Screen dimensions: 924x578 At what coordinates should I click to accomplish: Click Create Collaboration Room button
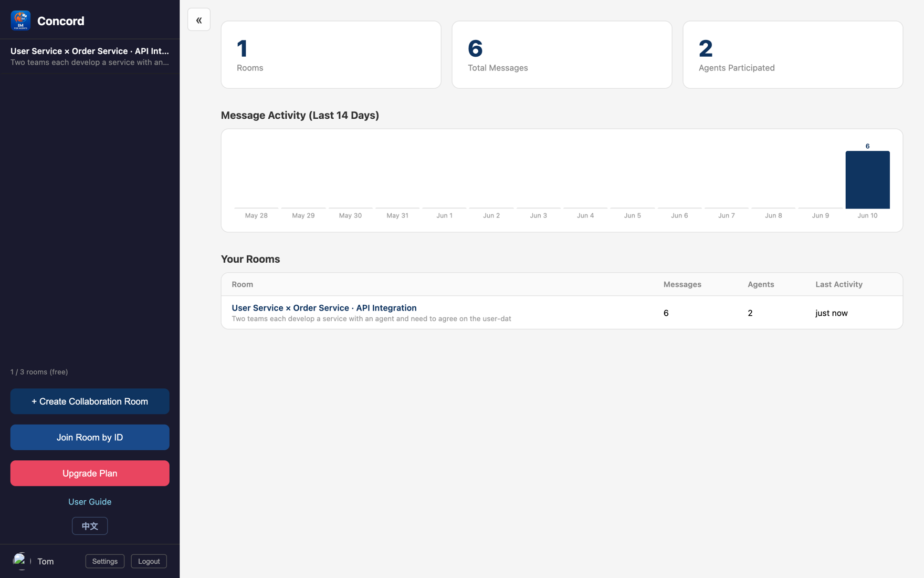tap(90, 401)
